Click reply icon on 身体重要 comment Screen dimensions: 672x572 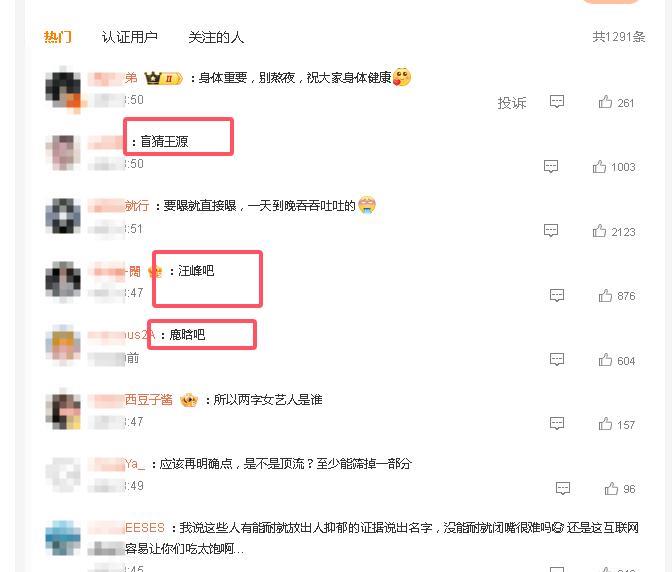(557, 102)
